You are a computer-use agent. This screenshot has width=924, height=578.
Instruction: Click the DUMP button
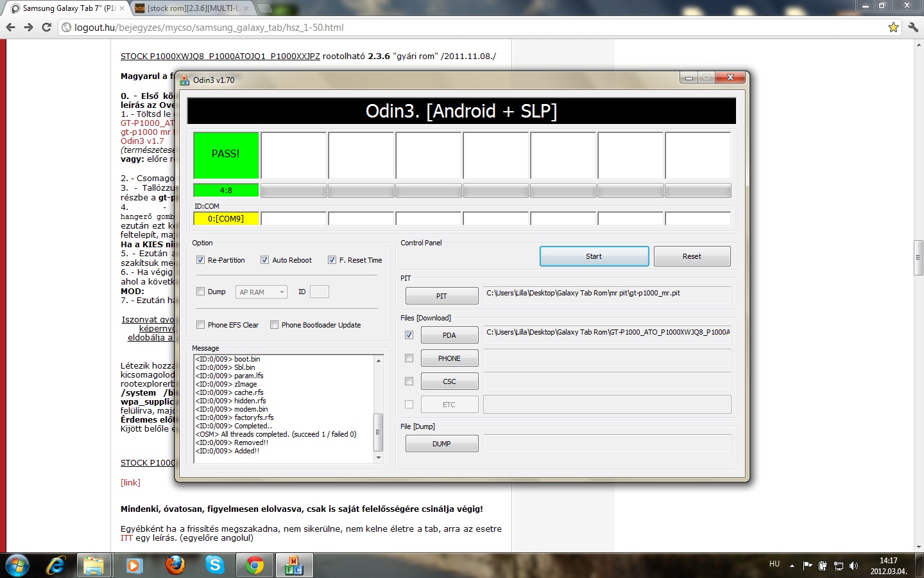[x=441, y=444]
